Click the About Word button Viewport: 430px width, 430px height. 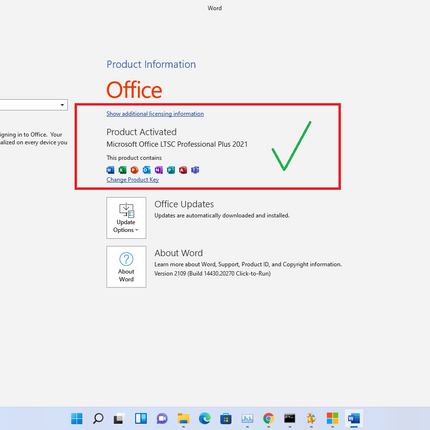126,267
